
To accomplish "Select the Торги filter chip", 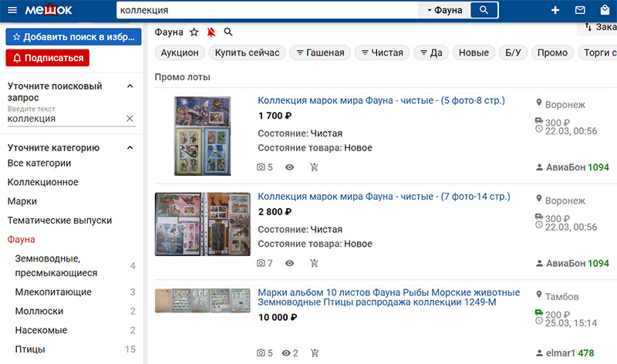I will click(x=598, y=52).
